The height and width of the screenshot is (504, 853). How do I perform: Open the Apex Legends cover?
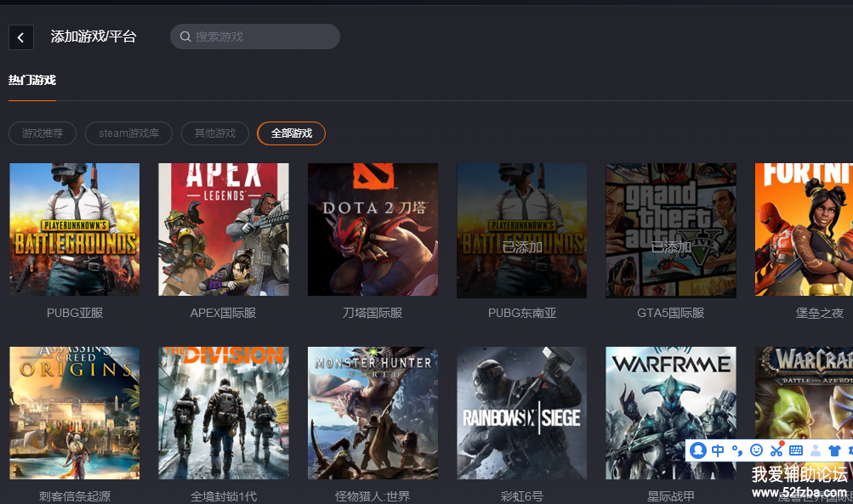[224, 229]
